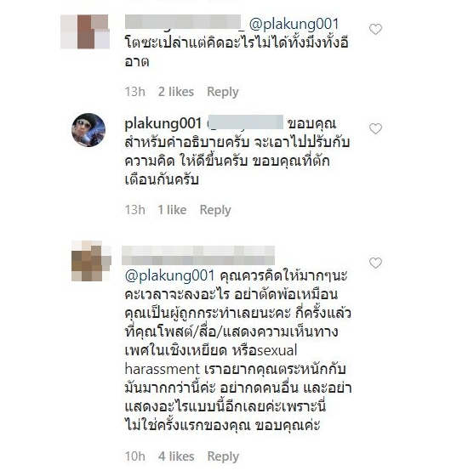
Task: Tap the heart on plakung001's comment
Action: [375, 128]
